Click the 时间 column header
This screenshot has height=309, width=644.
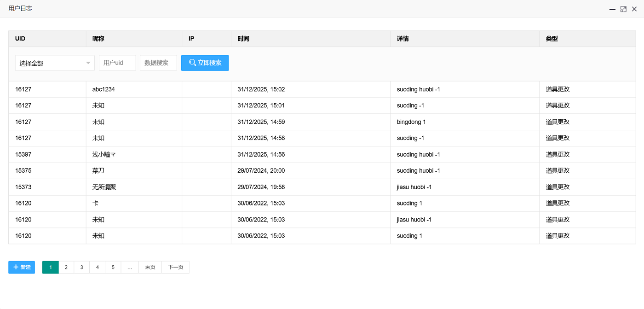click(243, 39)
